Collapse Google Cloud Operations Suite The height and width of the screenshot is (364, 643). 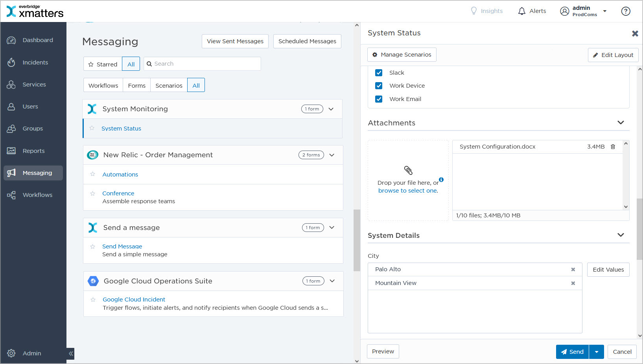click(332, 281)
